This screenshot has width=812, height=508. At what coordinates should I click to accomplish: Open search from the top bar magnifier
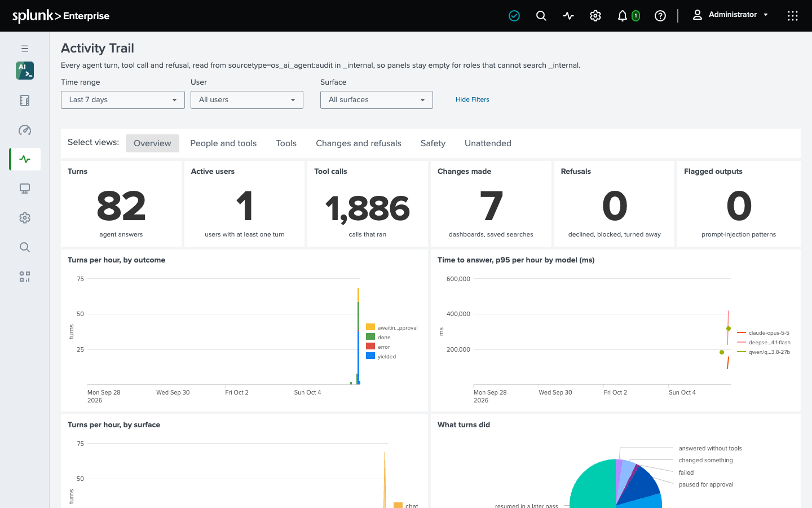tap(541, 16)
